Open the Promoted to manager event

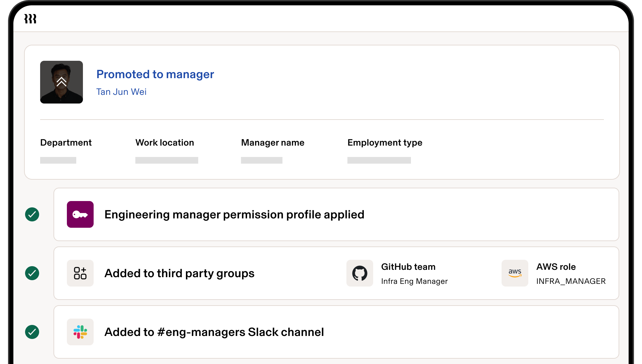click(155, 74)
